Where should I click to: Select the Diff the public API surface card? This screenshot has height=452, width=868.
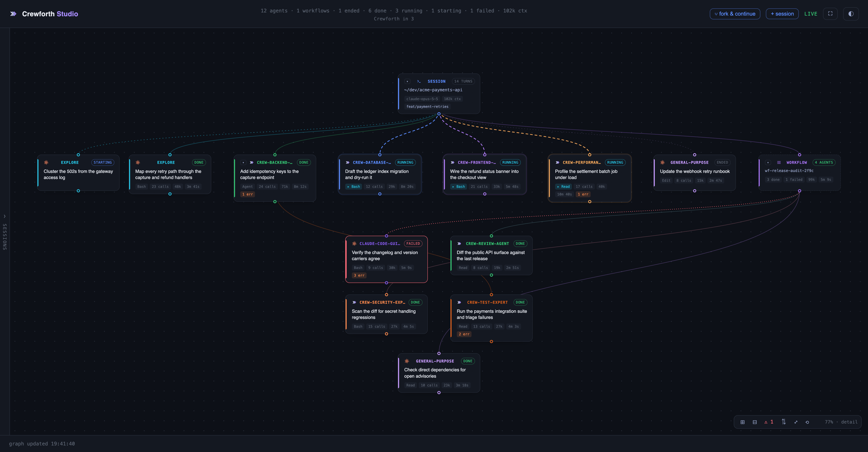pos(491,256)
